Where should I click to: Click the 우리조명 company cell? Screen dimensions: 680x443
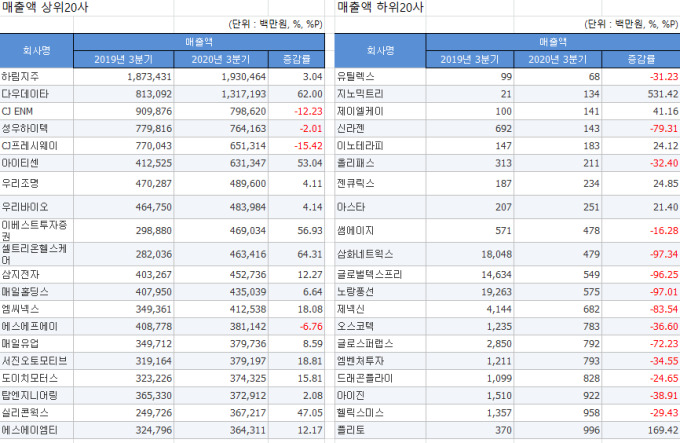(36, 184)
